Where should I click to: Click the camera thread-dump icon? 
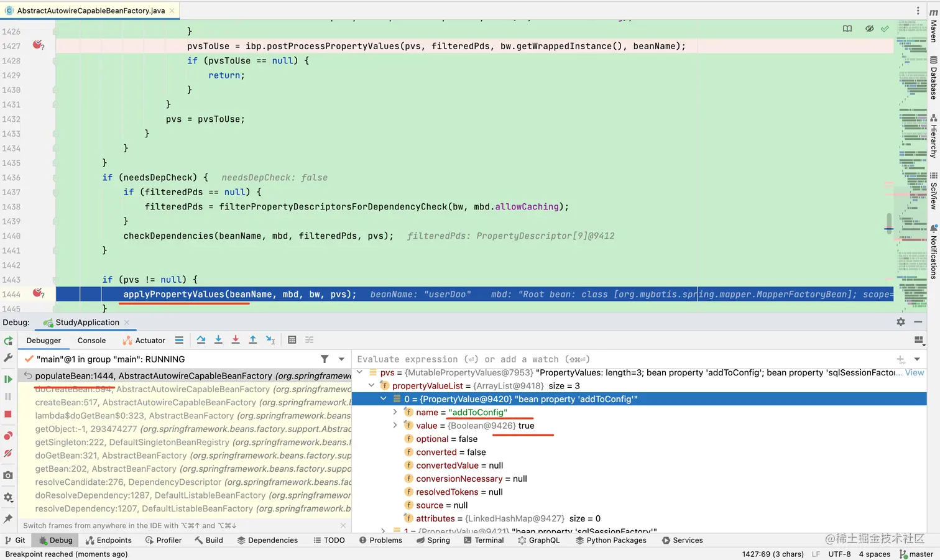point(8,475)
